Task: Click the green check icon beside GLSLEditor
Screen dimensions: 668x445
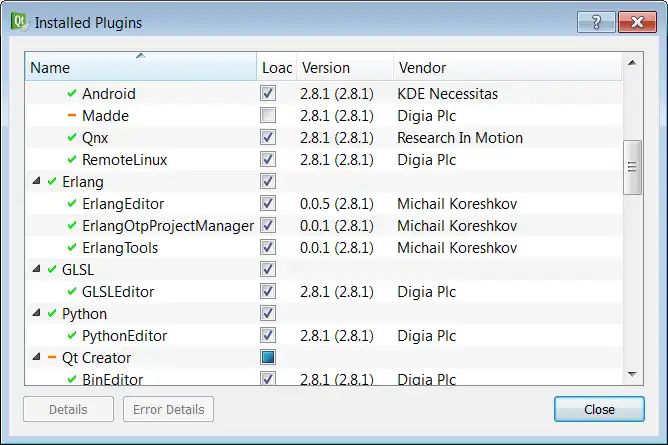Action: [x=72, y=292]
